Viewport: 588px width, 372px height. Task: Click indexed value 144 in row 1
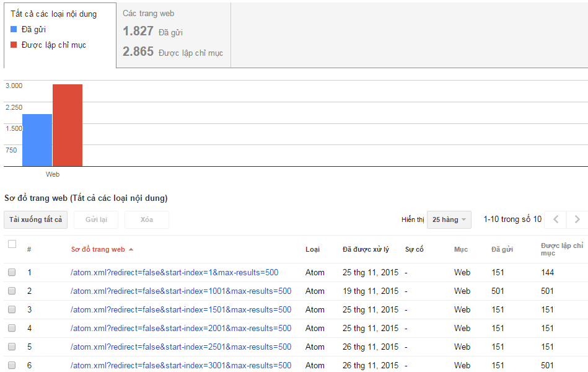(548, 273)
